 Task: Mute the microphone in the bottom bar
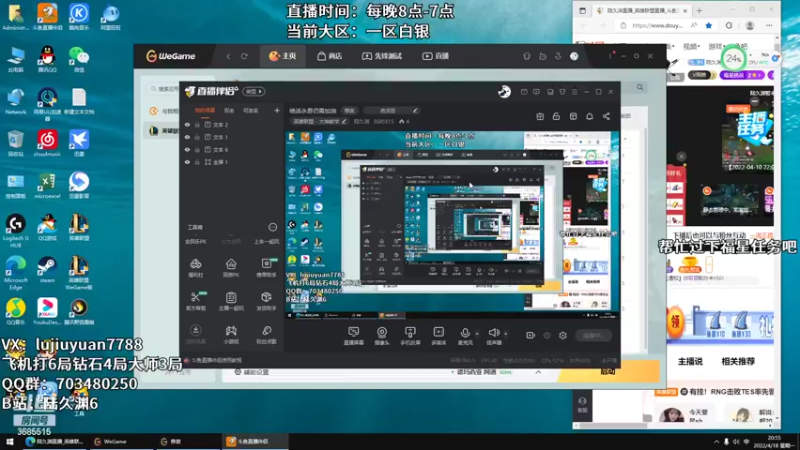tap(465, 333)
